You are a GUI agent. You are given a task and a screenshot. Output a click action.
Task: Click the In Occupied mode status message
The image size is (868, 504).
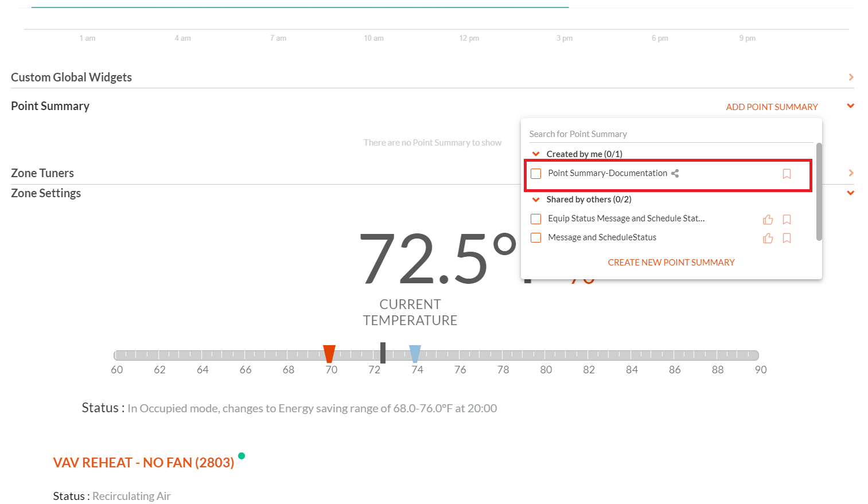pyautogui.click(x=312, y=408)
